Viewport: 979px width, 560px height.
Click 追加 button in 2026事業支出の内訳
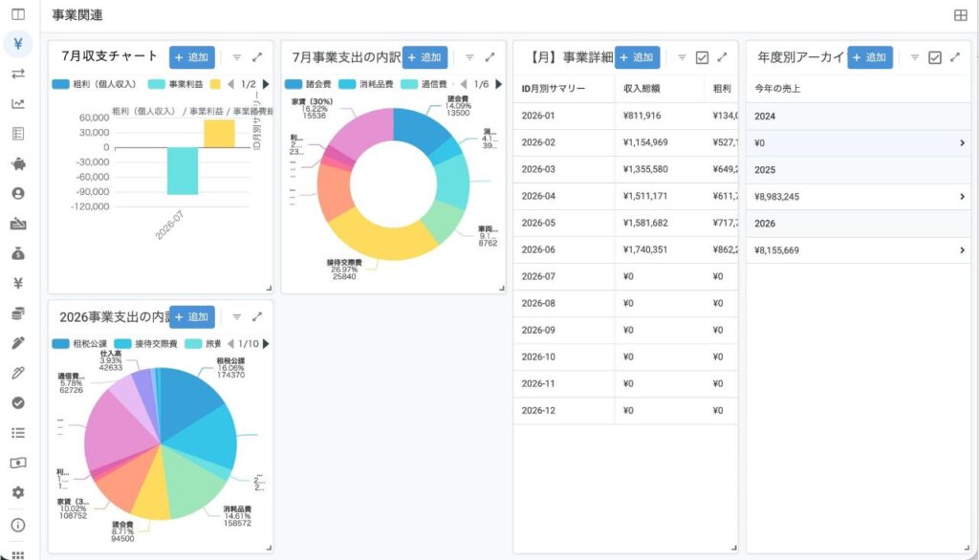tap(191, 317)
